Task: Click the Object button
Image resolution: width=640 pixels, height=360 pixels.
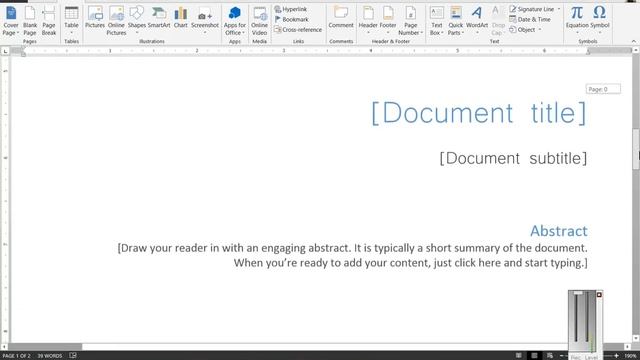Action: [522, 29]
